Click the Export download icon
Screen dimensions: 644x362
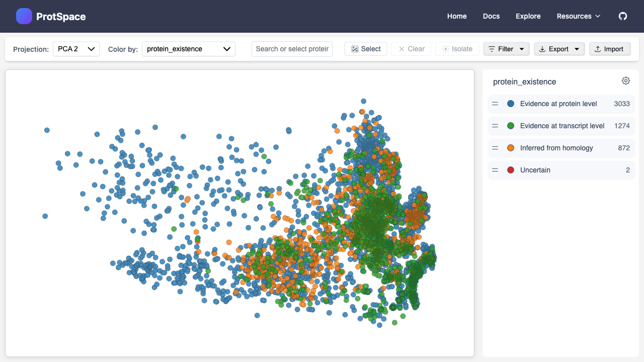coord(542,49)
